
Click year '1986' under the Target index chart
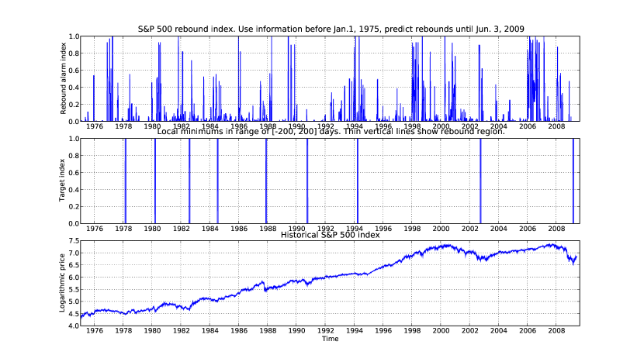[239, 229]
